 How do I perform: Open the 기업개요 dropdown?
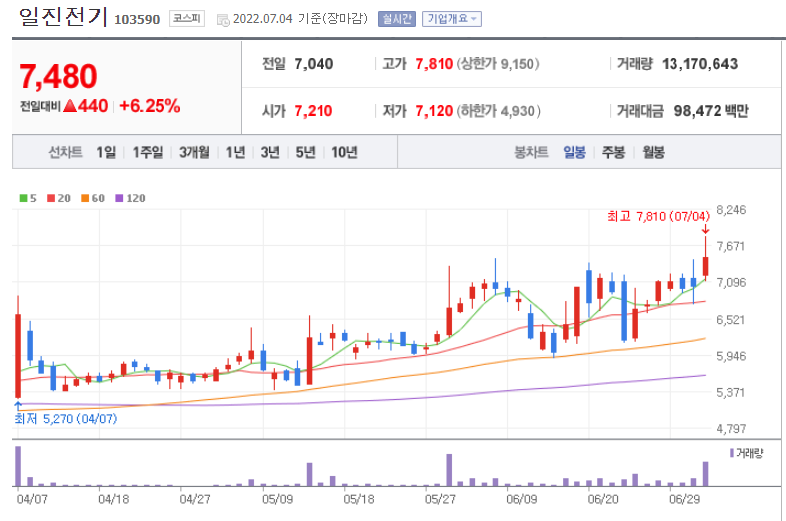452,19
